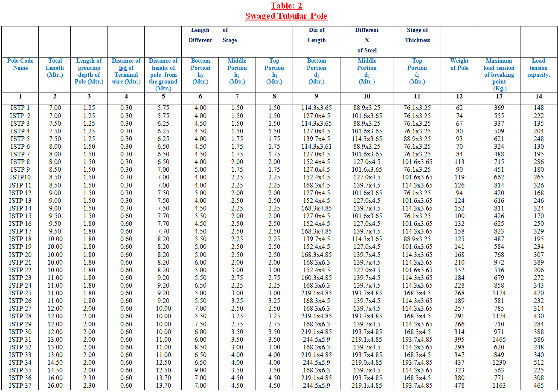Click weight value 62 in ISTP 1 row
Image resolution: width=558 pixels, height=392 pixels.
point(459,108)
